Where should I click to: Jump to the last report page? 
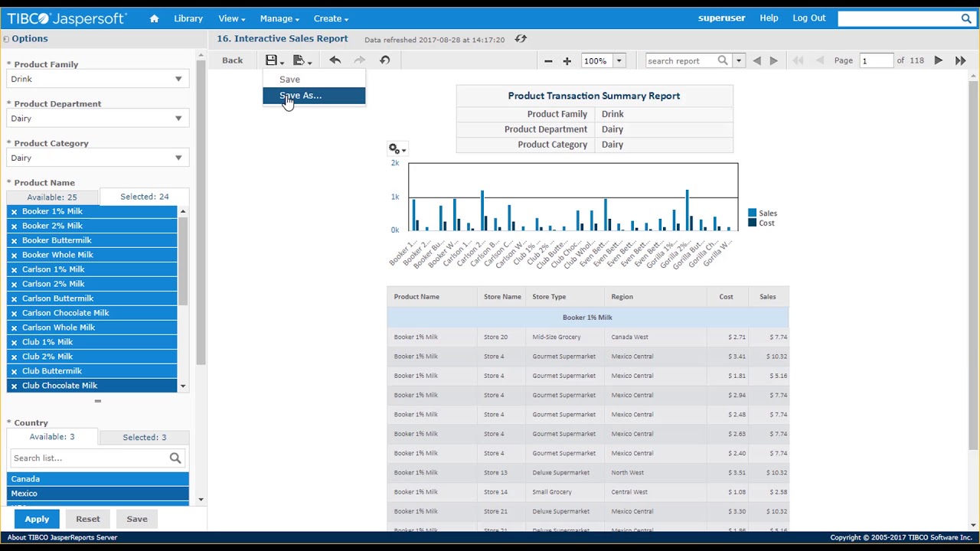[x=960, y=60]
